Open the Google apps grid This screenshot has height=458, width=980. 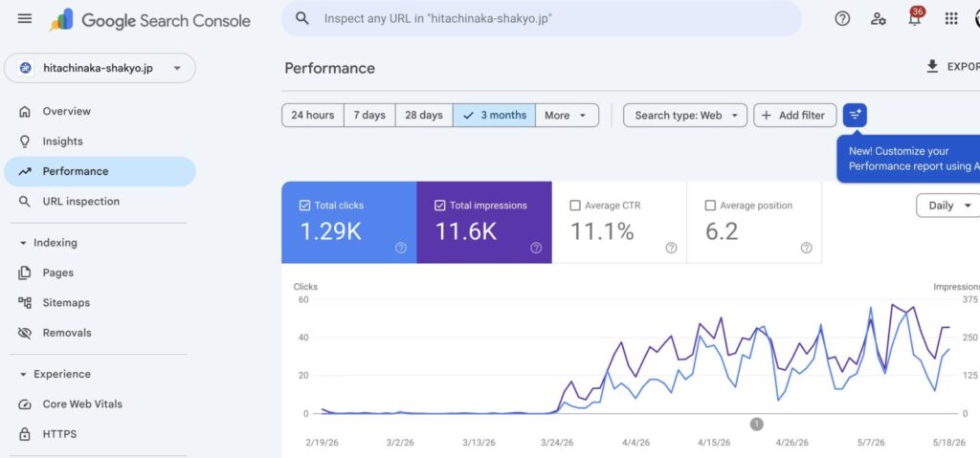click(951, 19)
